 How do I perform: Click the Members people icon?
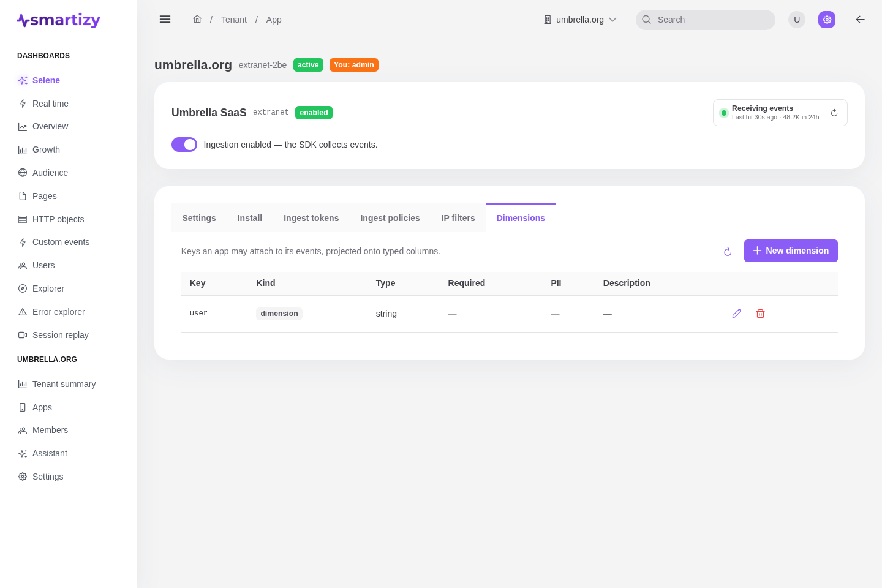tap(23, 431)
